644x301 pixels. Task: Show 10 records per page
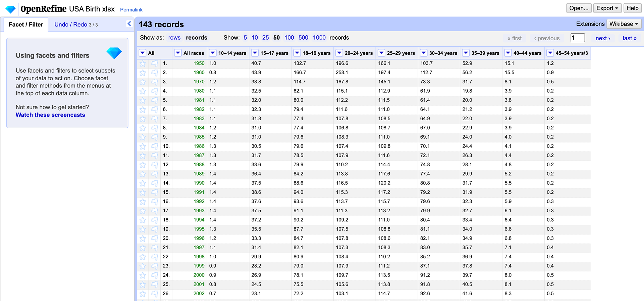point(255,38)
